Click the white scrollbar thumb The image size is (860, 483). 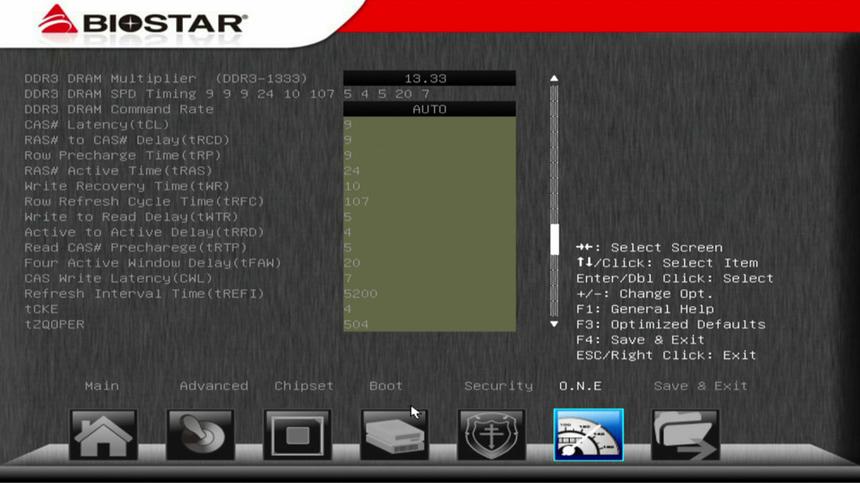[554, 239]
